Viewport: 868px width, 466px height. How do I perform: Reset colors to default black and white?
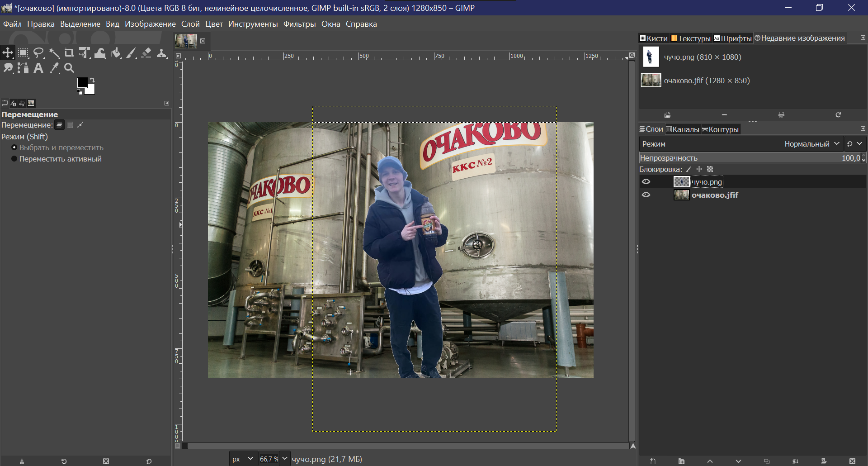80,92
